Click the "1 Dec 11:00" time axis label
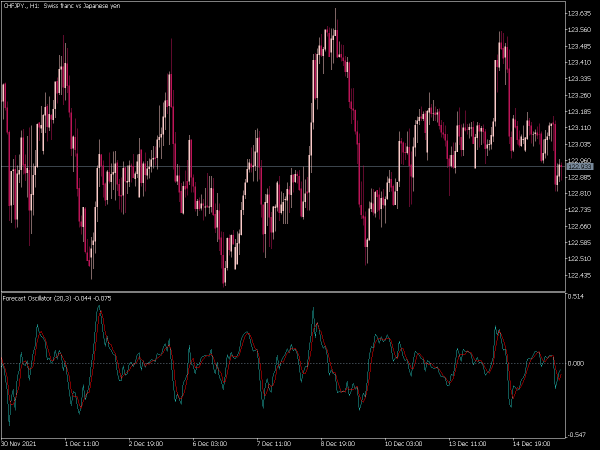Screen dimensions: 600x450 pyautogui.click(x=82, y=444)
